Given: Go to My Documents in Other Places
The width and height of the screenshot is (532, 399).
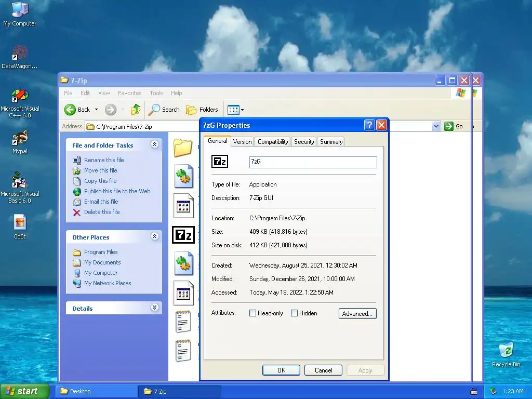Looking at the screenshot, I should 102,262.
